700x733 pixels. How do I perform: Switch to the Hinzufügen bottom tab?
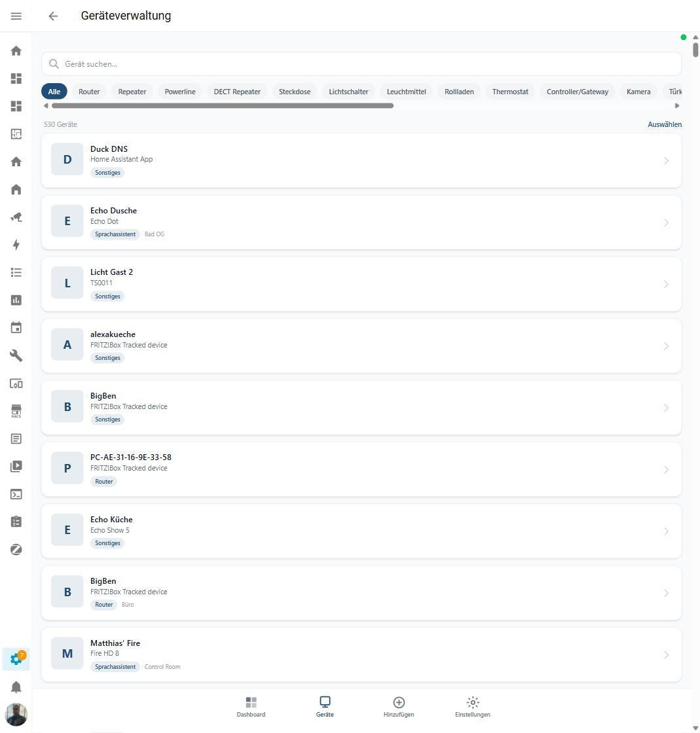pos(399,707)
